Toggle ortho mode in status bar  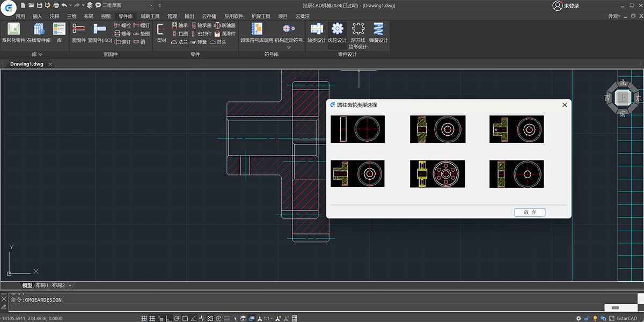(169, 318)
